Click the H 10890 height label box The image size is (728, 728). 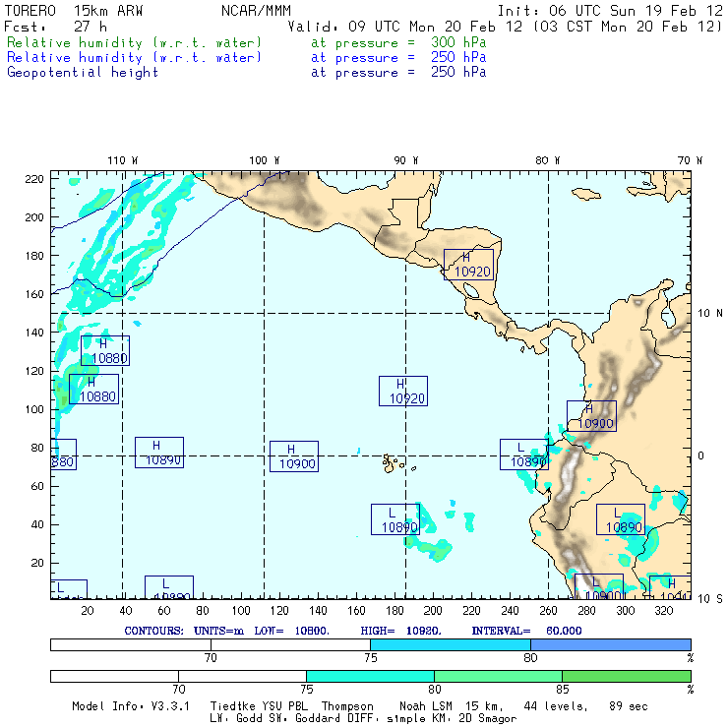(x=159, y=452)
